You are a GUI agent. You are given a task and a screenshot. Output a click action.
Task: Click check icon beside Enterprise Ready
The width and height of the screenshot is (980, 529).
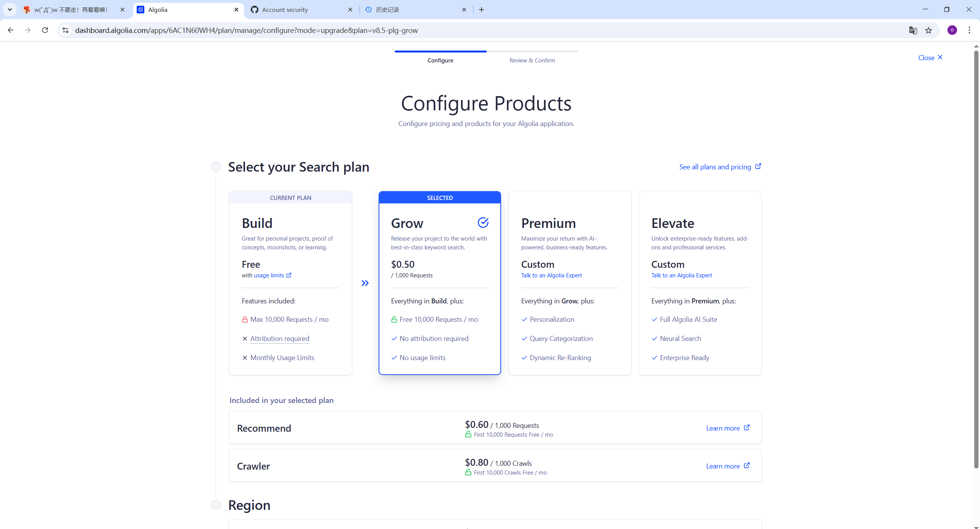(x=655, y=358)
